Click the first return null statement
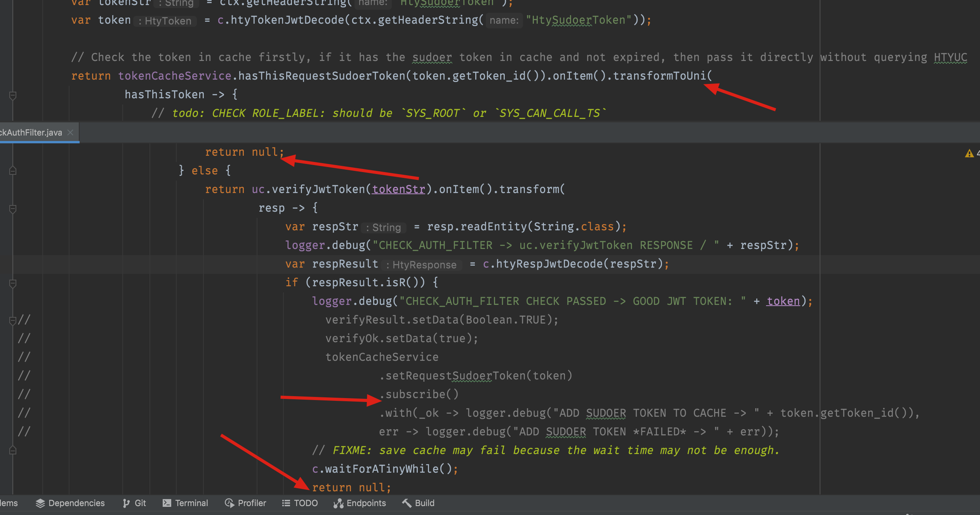 [245, 152]
